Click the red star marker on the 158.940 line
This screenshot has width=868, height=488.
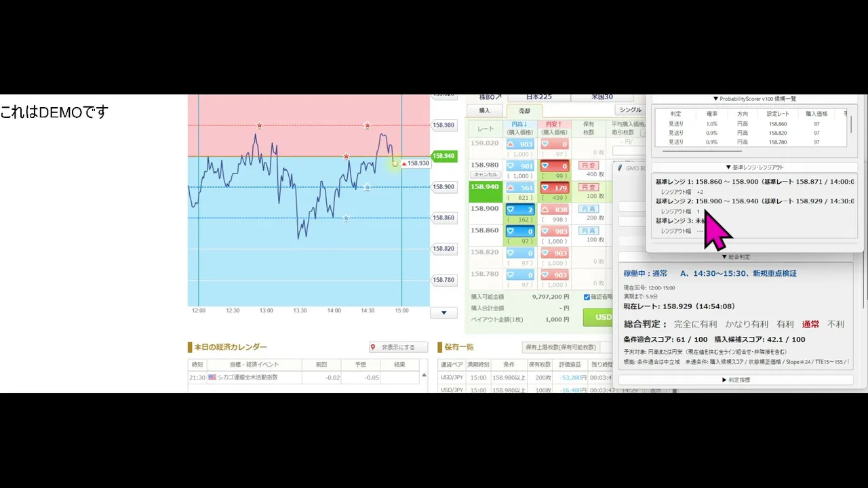click(346, 156)
